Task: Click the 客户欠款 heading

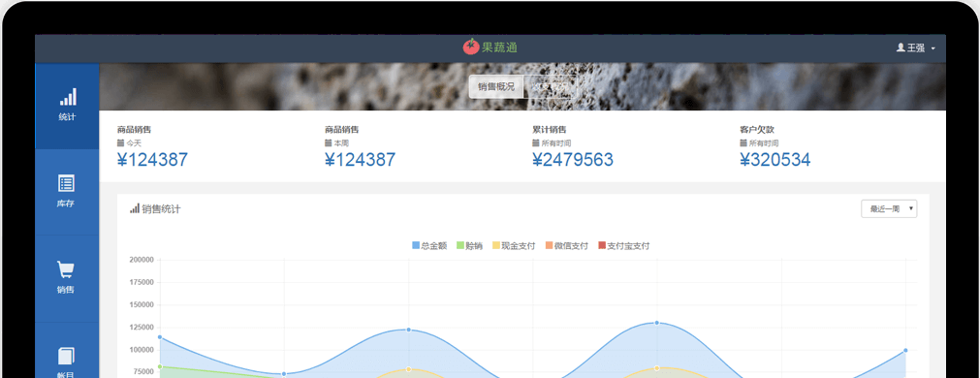Action: point(757,130)
